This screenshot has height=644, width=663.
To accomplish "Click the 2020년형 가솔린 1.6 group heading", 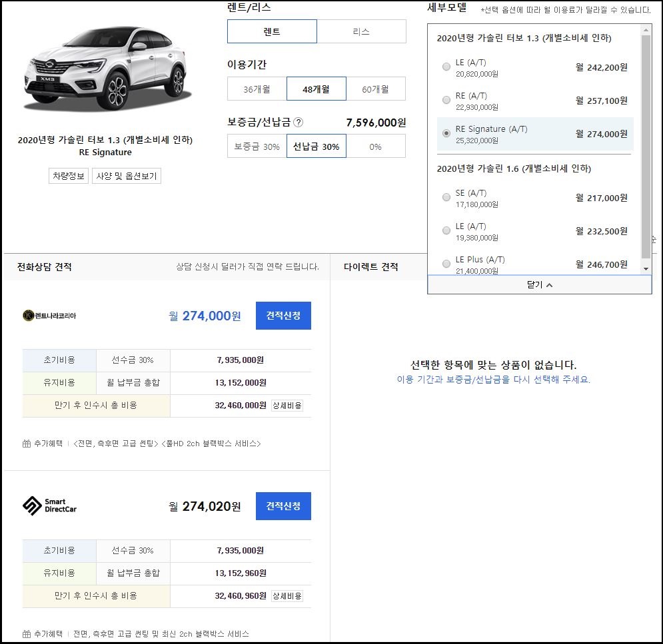I will coord(514,168).
